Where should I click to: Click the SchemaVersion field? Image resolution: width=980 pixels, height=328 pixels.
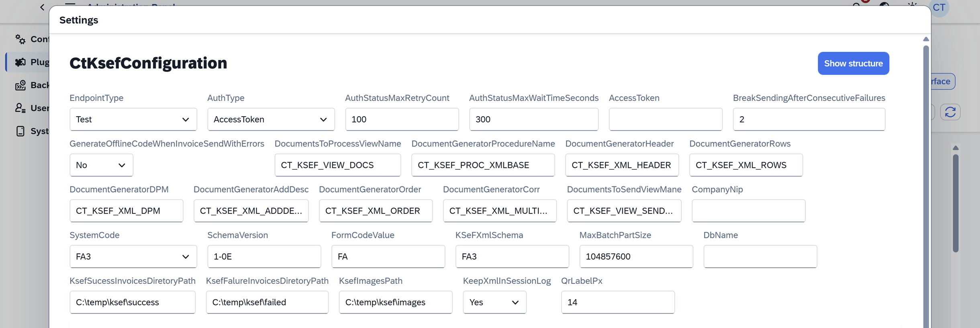[264, 256]
